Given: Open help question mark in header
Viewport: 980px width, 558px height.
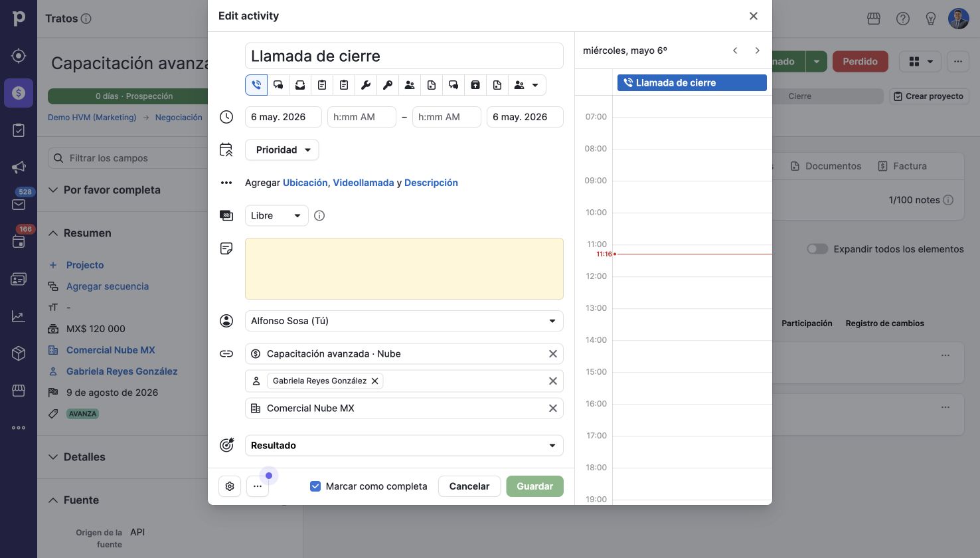Looking at the screenshot, I should pyautogui.click(x=903, y=19).
